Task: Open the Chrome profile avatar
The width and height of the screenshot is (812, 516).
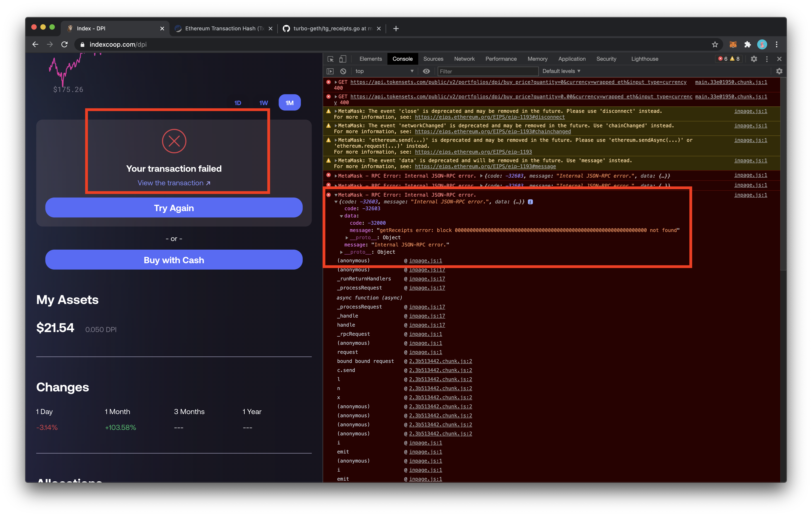Action: (762, 44)
